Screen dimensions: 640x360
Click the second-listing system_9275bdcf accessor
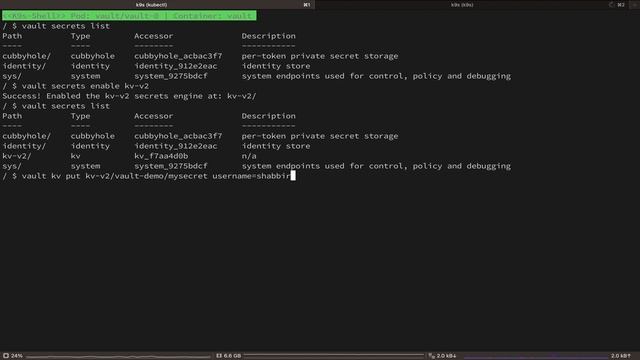[171, 166]
